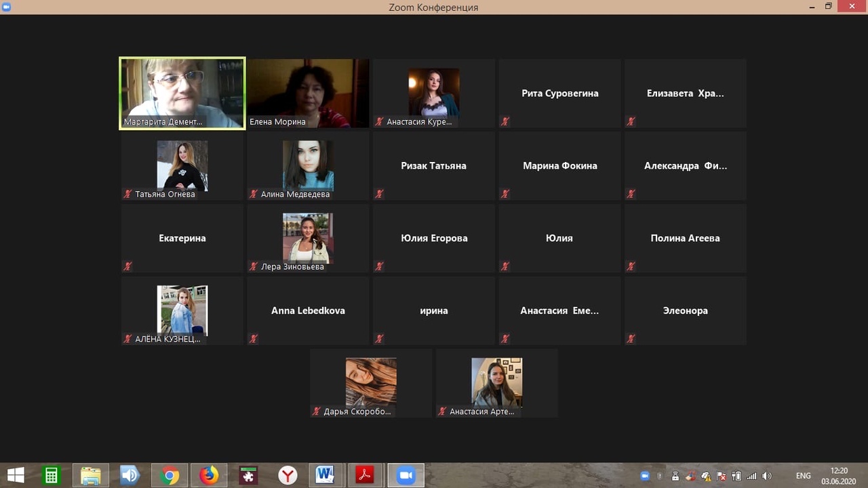Image resolution: width=868 pixels, height=488 pixels.
Task: Click Zoom app icon in title bar
Action: coord(7,7)
